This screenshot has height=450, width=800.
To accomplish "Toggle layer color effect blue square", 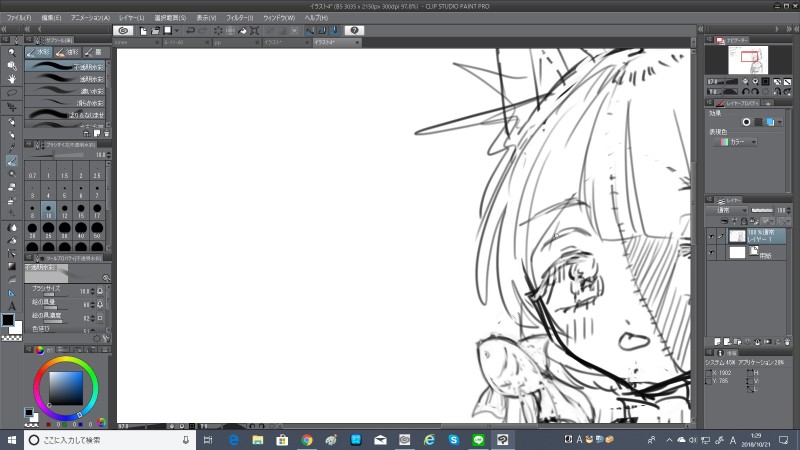I will coord(770,122).
